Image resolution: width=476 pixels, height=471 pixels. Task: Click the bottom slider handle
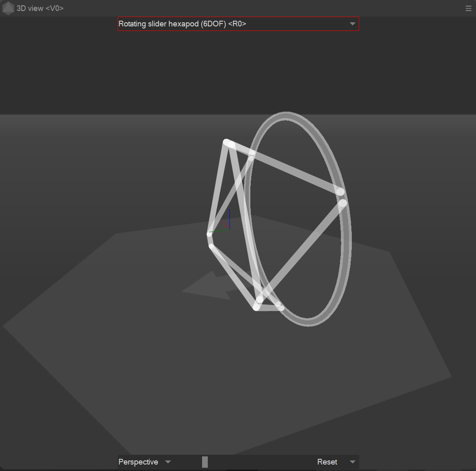coord(205,462)
